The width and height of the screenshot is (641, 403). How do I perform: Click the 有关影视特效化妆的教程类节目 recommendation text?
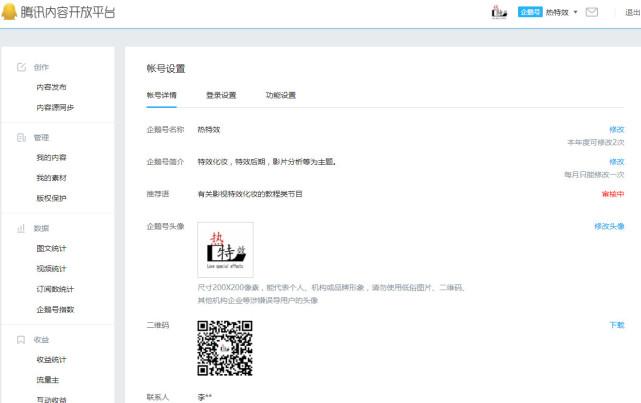pyautogui.click(x=250, y=194)
